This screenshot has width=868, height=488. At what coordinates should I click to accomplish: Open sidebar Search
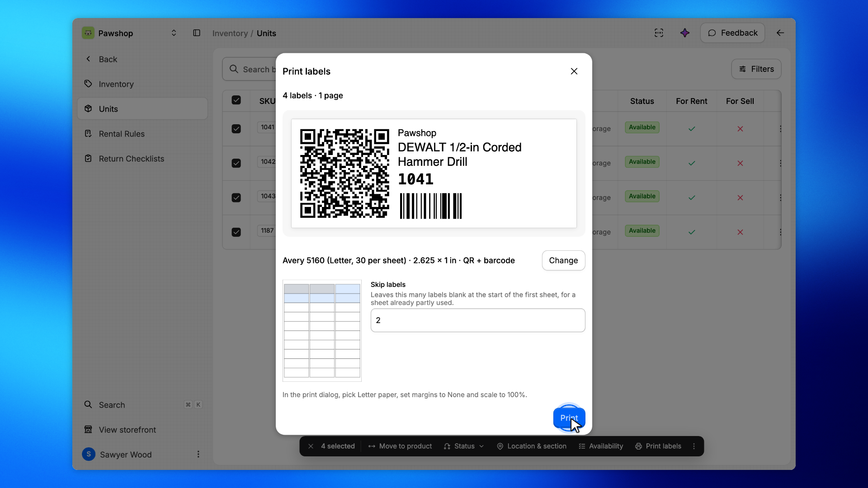(x=142, y=405)
